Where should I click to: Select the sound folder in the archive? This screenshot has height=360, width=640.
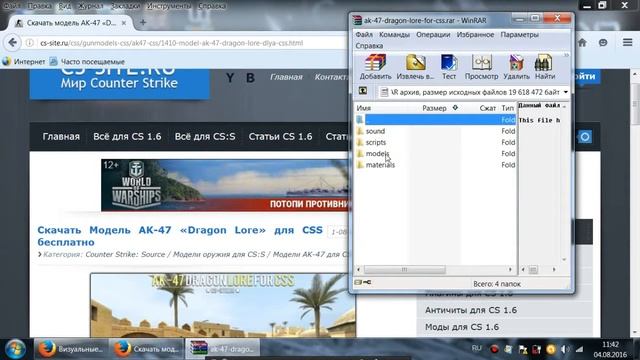point(375,131)
